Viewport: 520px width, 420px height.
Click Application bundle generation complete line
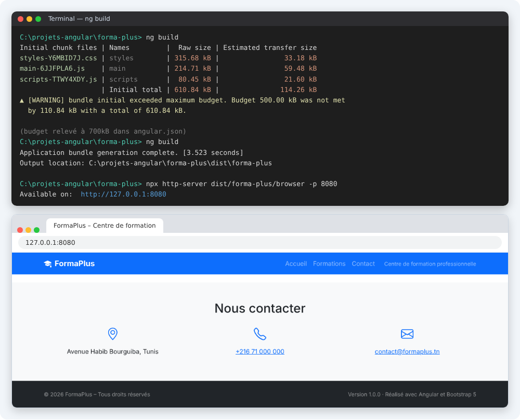132,153
